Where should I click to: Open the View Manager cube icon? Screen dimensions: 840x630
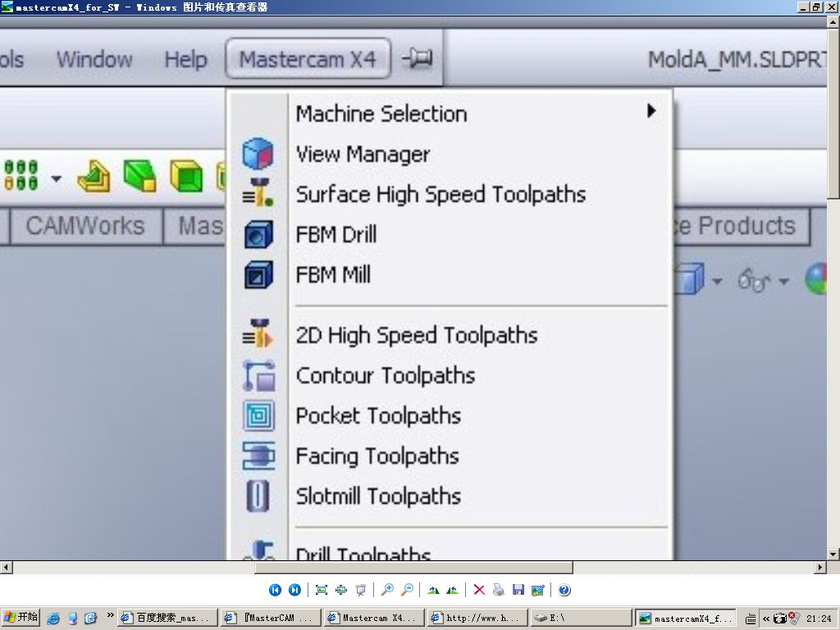pos(258,153)
